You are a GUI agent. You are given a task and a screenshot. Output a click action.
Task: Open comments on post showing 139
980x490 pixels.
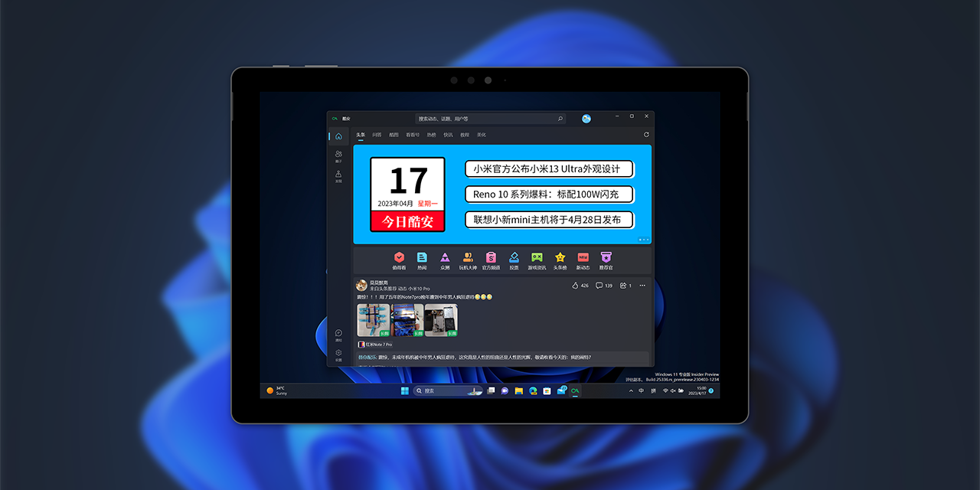pyautogui.click(x=604, y=286)
